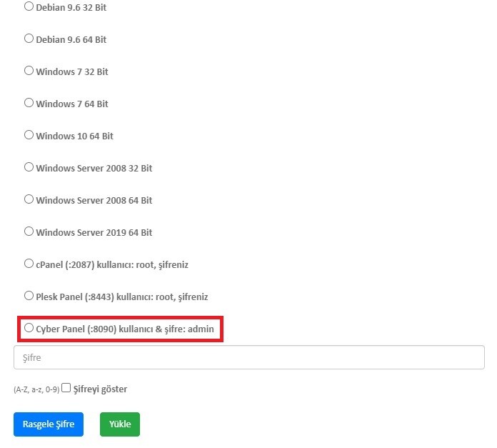The height and width of the screenshot is (448, 497).
Task: Click the green Yükle button
Action: pos(120,424)
